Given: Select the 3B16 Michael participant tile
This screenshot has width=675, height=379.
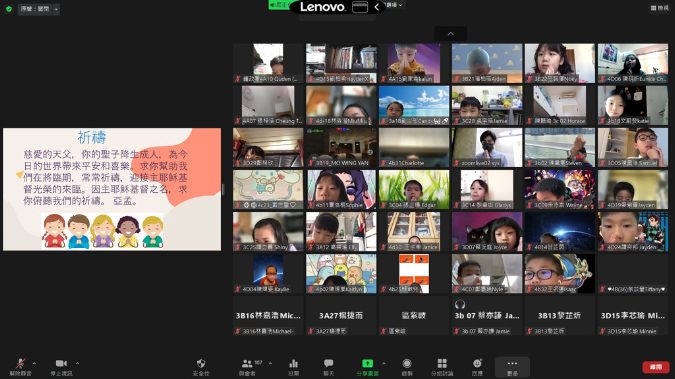Looking at the screenshot, I should pyautogui.click(x=268, y=316).
